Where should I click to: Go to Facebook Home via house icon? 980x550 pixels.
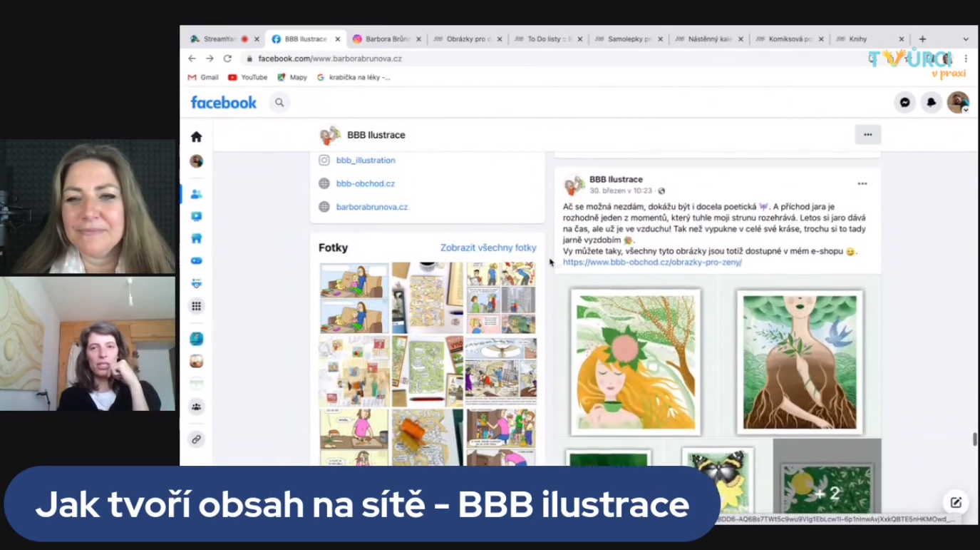point(197,137)
